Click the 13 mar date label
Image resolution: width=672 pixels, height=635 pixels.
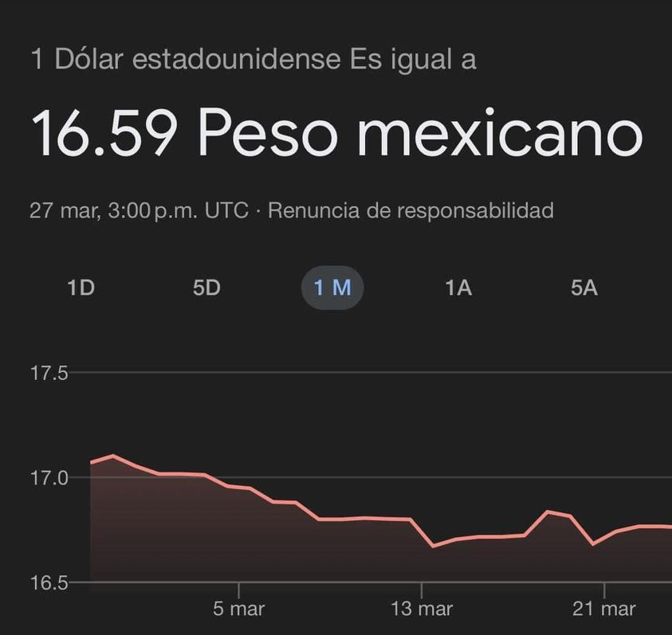click(422, 610)
